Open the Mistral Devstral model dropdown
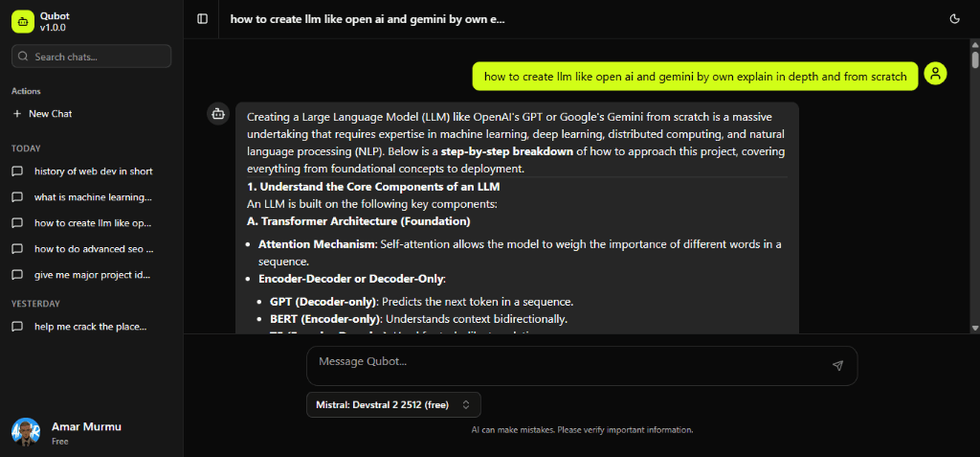 pos(393,404)
